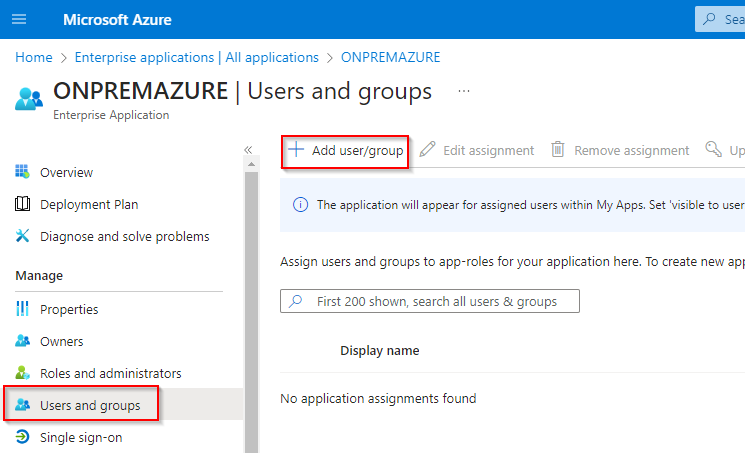Click Add user/group text

358,150
